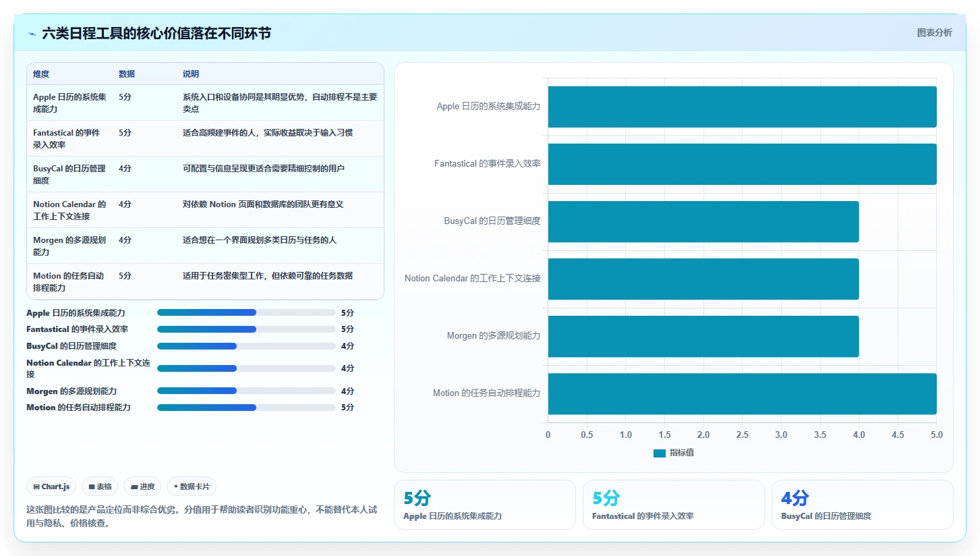The width and height of the screenshot is (980, 556).
Task: Click the Motion 的任务自动排程能力 progress bar
Action: [246, 408]
